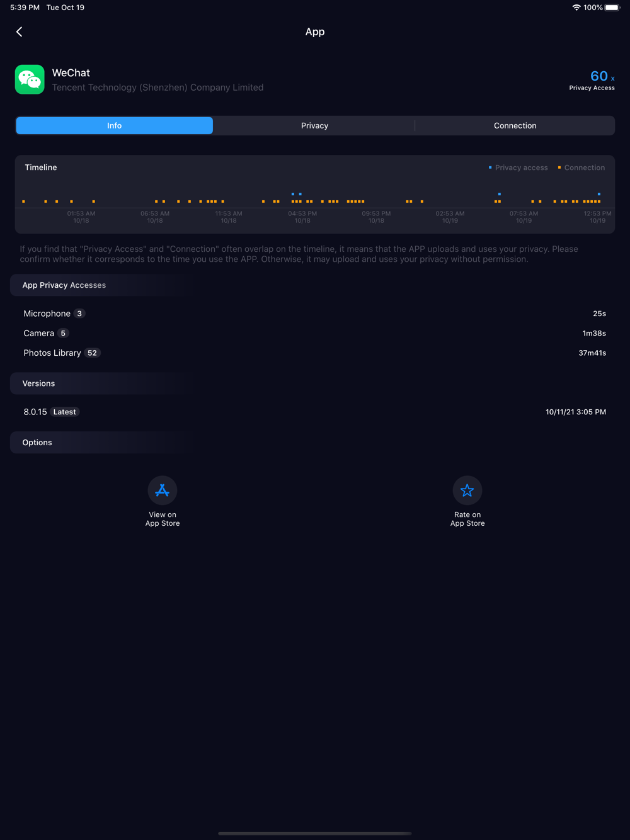Open the Camera access row
The width and height of the screenshot is (630, 840).
point(314,333)
